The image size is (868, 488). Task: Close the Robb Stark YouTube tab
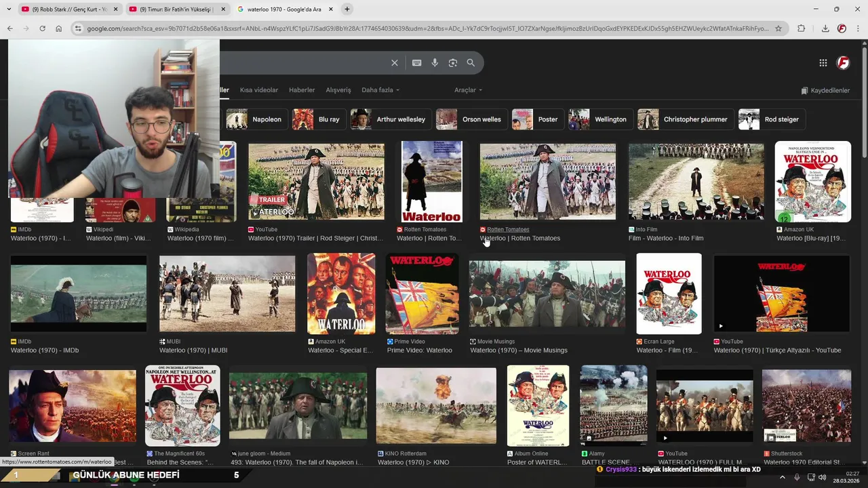115,9
